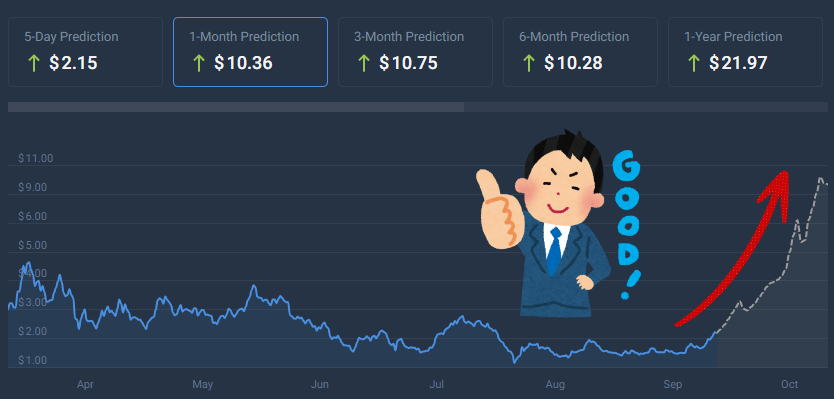Click the green arrow beside $10.75
Image resolution: width=834 pixels, height=399 pixels.
[x=363, y=63]
